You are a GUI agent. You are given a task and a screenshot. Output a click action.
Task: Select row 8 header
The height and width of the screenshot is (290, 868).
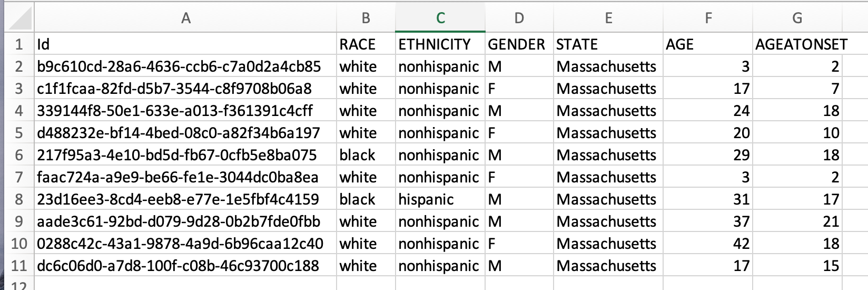click(x=19, y=199)
